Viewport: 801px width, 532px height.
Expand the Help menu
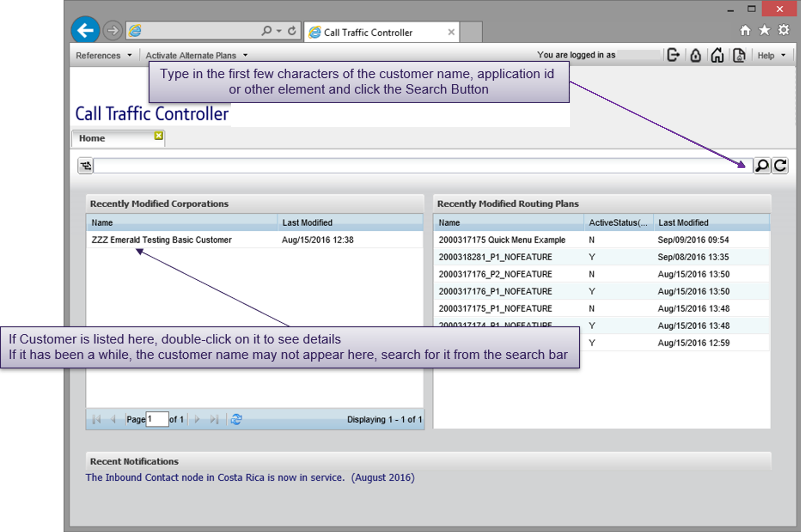click(x=771, y=55)
